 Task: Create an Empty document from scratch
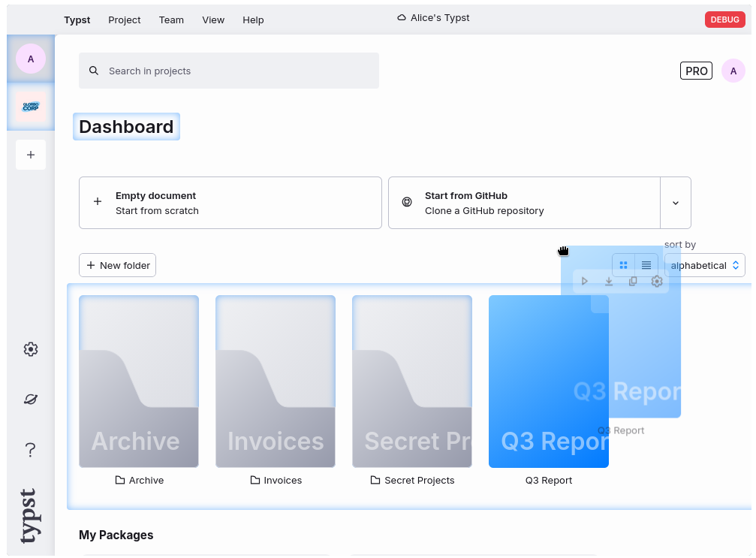pos(230,203)
